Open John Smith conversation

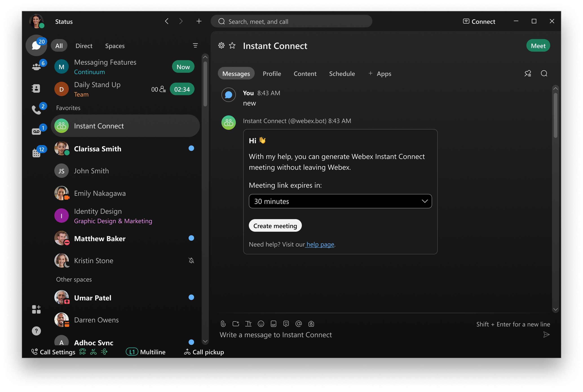[125, 171]
